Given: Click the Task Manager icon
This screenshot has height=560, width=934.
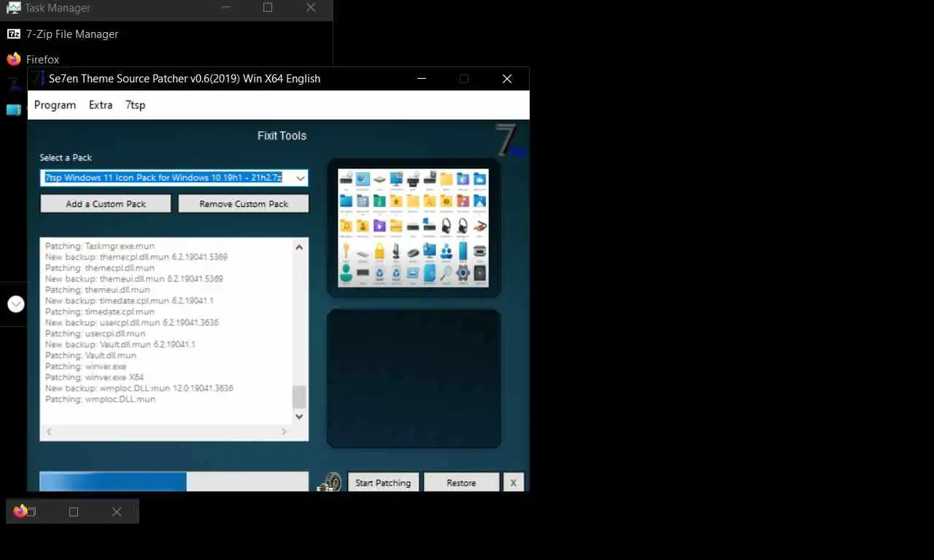Looking at the screenshot, I should tap(13, 8).
